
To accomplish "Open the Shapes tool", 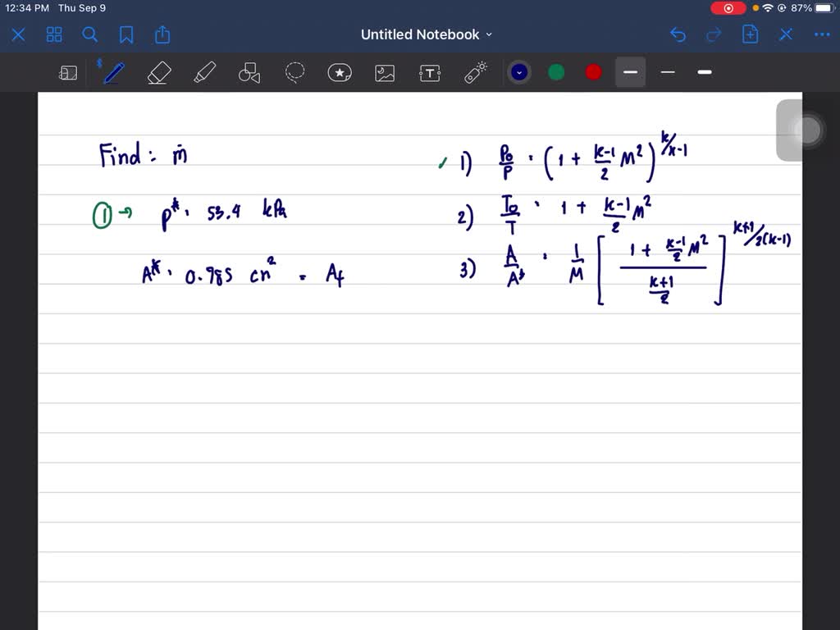I will tap(249, 72).
